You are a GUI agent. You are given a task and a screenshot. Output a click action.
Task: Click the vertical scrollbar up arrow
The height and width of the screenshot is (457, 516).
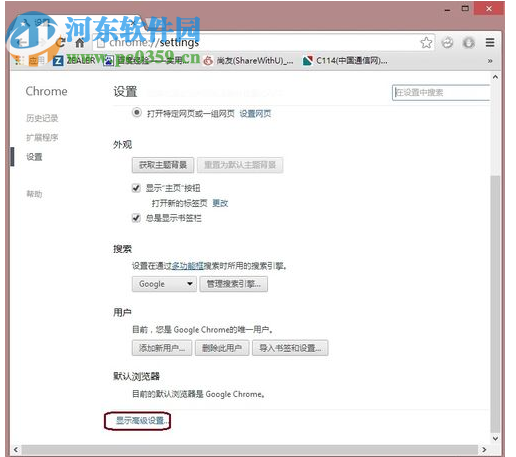[x=495, y=77]
